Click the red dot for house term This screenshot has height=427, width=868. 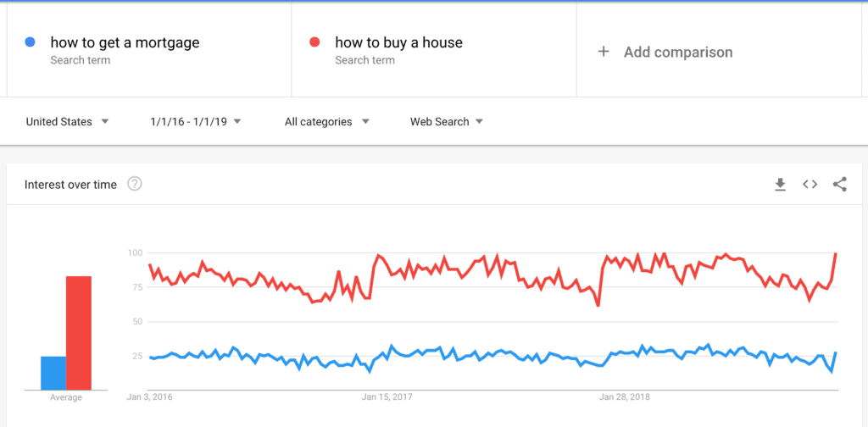pos(315,42)
